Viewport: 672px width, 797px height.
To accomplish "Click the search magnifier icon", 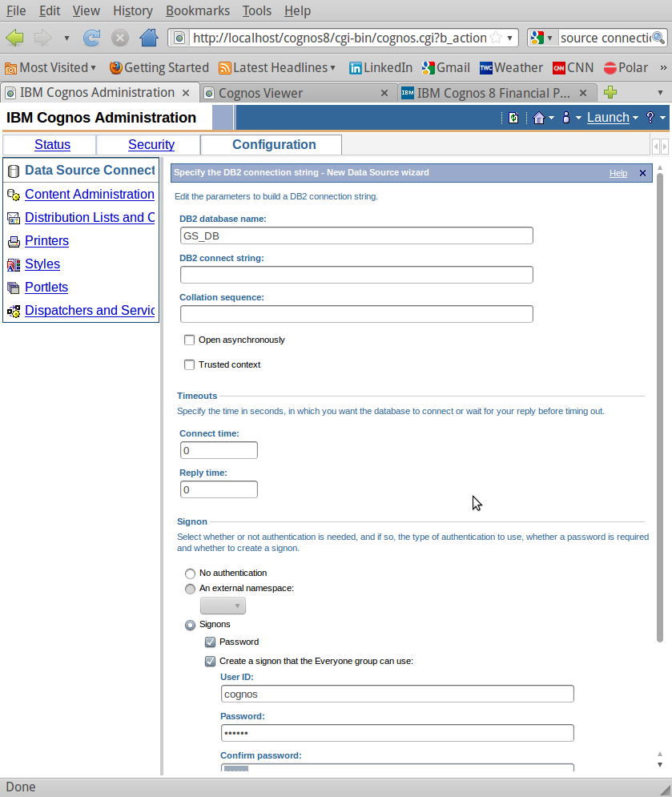I will tap(658, 38).
